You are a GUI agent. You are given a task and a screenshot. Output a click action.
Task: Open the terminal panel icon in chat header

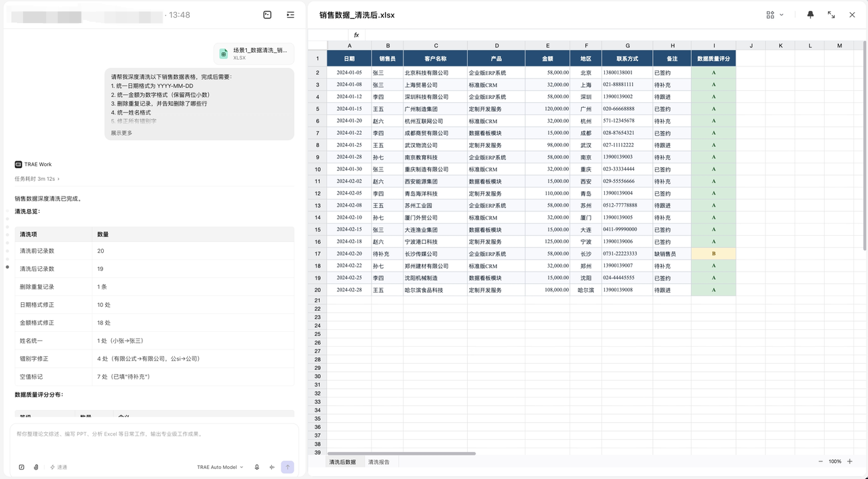(267, 15)
